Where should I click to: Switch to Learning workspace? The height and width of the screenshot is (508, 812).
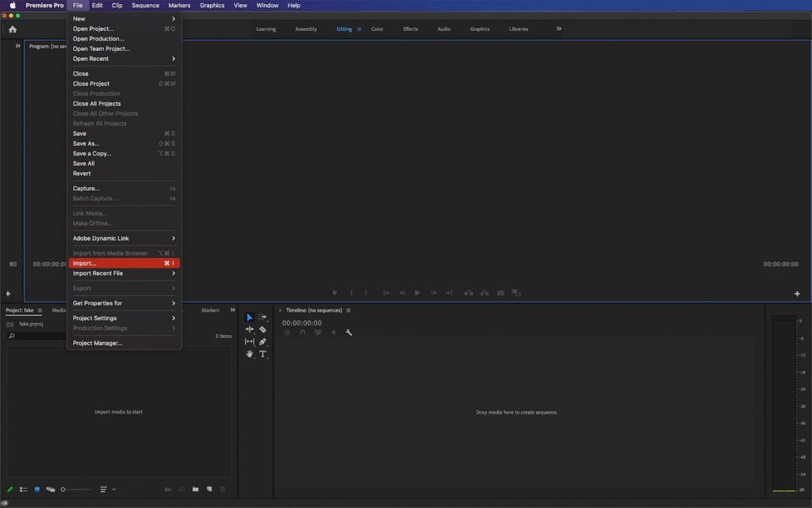266,29
